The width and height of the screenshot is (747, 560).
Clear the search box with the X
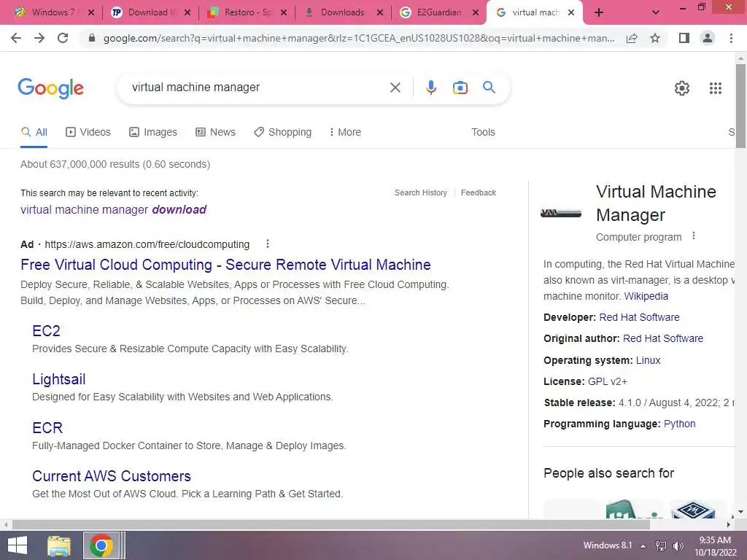[x=395, y=87]
